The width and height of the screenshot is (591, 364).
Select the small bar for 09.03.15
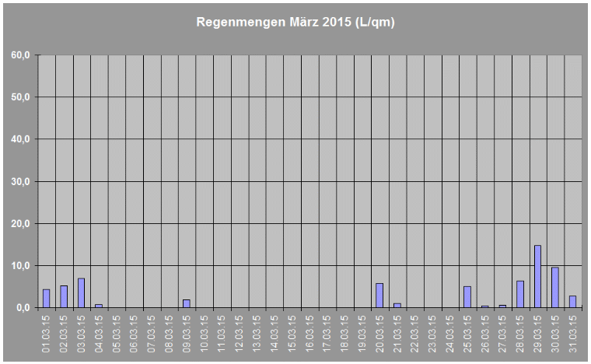pyautogui.click(x=187, y=303)
